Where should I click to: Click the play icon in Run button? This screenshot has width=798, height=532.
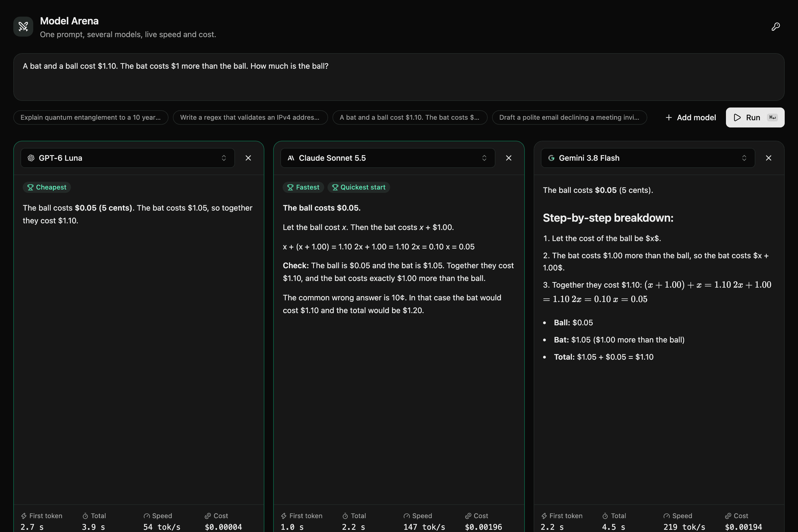737,117
